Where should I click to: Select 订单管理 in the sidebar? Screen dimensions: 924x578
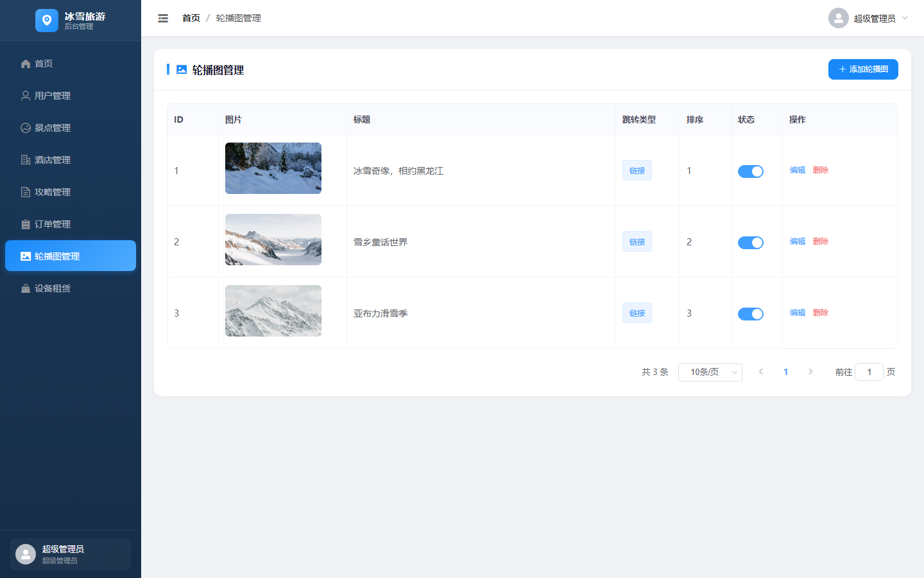tap(71, 224)
